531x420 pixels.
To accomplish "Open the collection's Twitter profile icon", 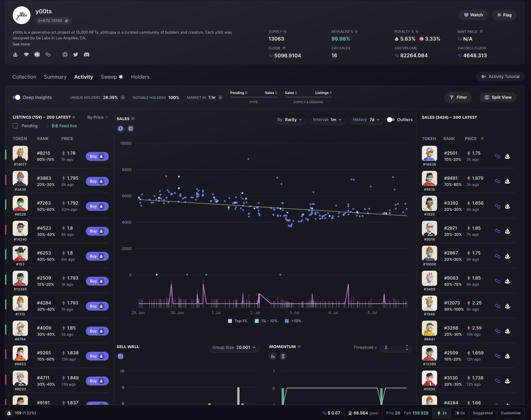I will pyautogui.click(x=75, y=54).
